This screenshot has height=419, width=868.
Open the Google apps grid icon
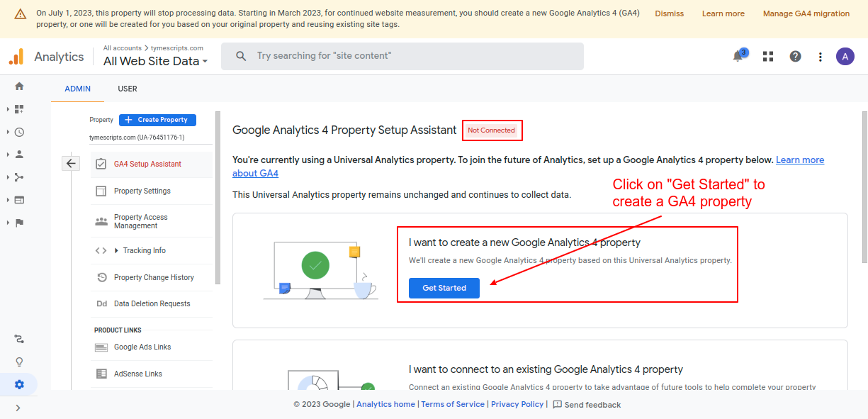[767, 56]
